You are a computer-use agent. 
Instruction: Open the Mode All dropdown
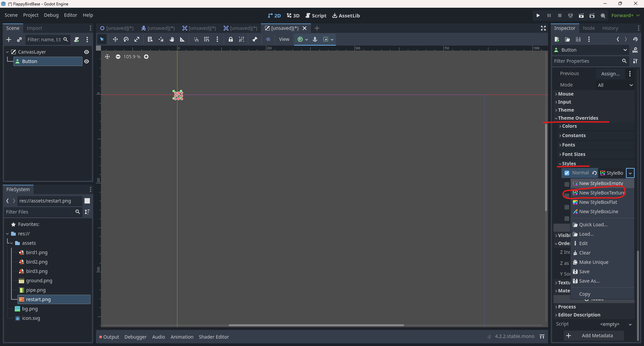615,85
